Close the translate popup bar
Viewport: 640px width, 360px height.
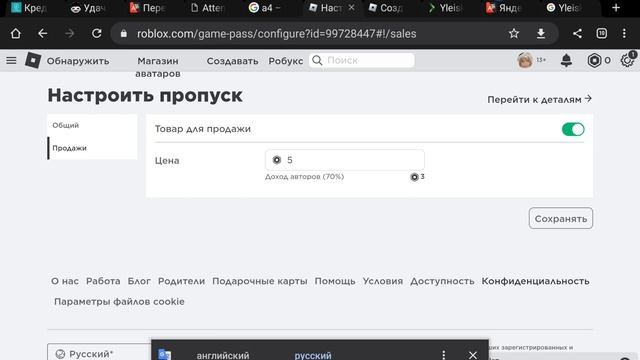click(x=473, y=355)
